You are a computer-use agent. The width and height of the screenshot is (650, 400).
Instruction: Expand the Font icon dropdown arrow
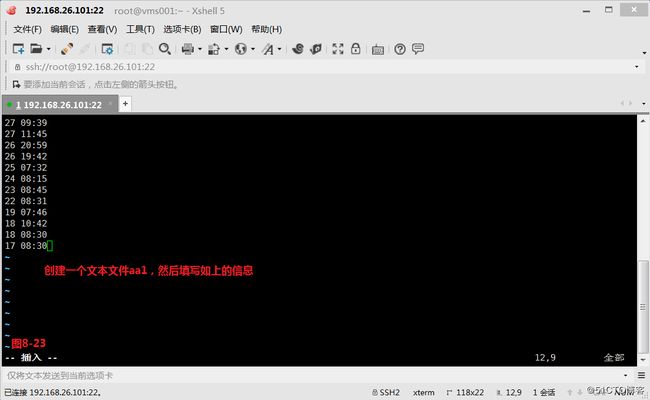279,49
